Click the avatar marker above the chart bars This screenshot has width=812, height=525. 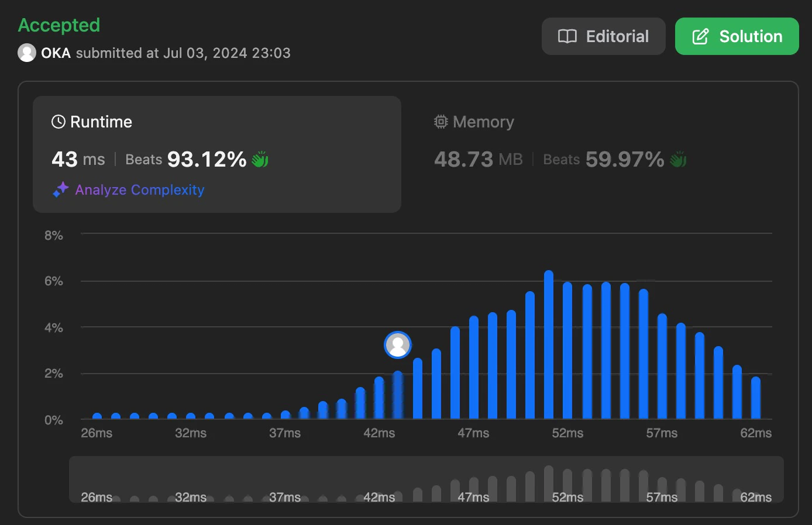tap(398, 345)
